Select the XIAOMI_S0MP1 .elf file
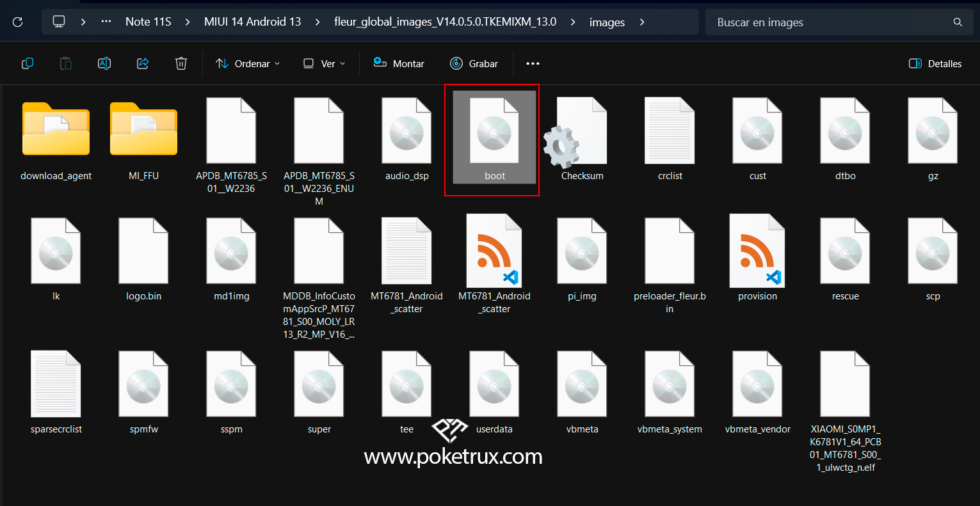This screenshot has width=980, height=506. (845, 412)
